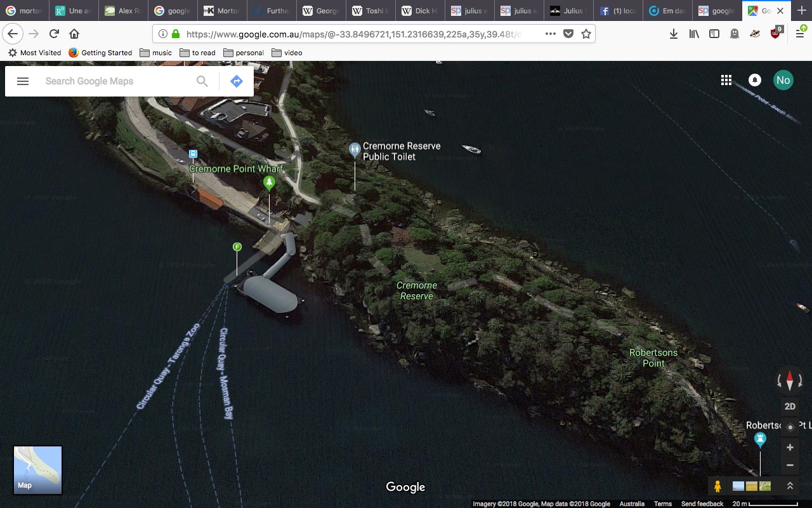
Task: Switch to the Facebook tab
Action: [x=619, y=11]
